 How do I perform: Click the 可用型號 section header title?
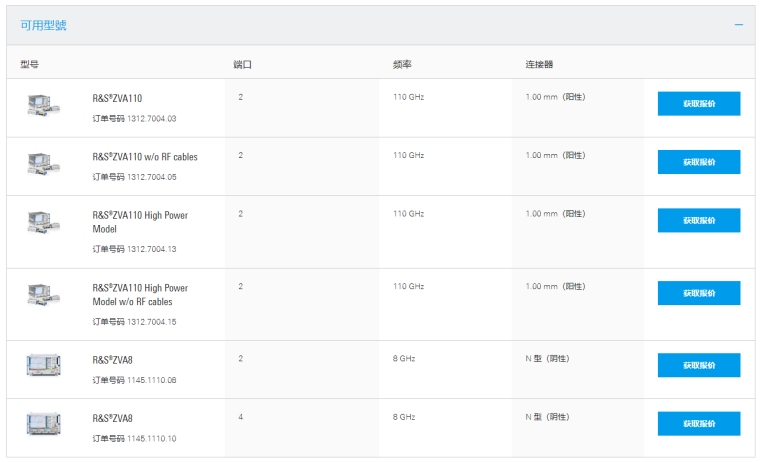44,25
